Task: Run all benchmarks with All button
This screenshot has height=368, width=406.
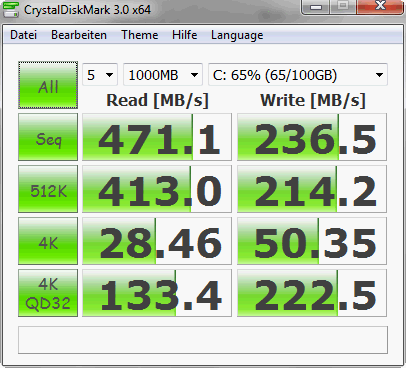Action: [x=48, y=85]
